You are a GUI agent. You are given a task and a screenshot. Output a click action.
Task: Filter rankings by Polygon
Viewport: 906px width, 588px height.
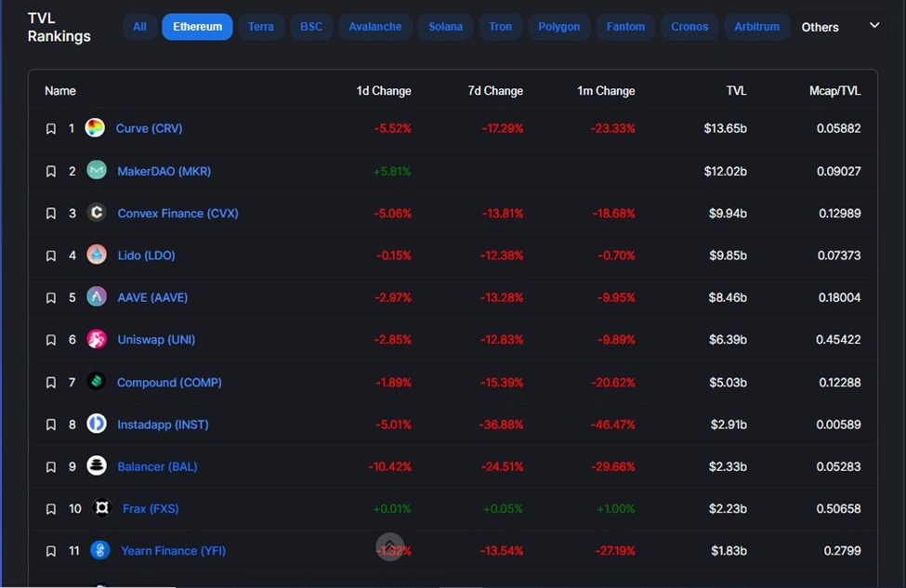click(558, 27)
